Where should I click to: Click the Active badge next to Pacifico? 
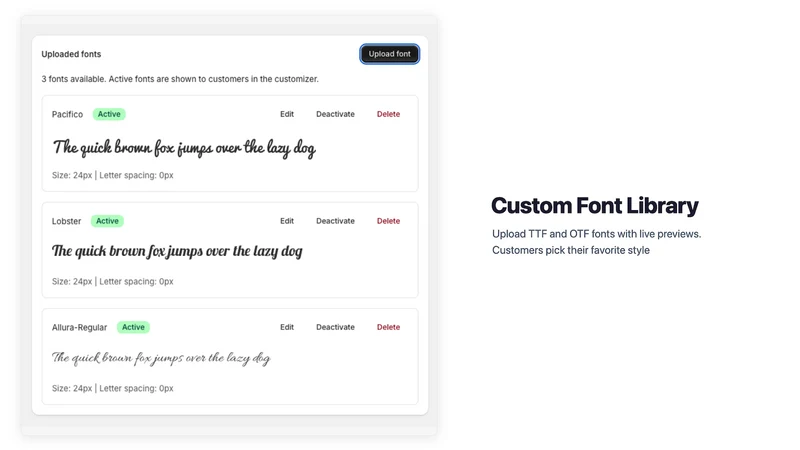[x=109, y=114]
